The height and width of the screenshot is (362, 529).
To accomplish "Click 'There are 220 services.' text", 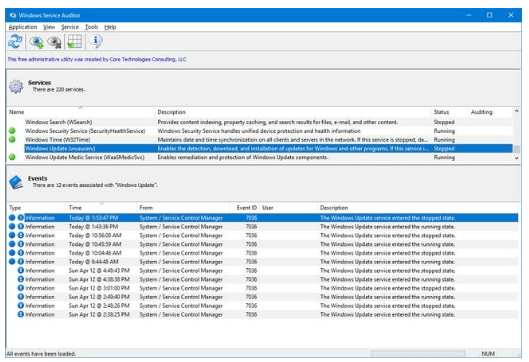I will [x=58, y=89].
